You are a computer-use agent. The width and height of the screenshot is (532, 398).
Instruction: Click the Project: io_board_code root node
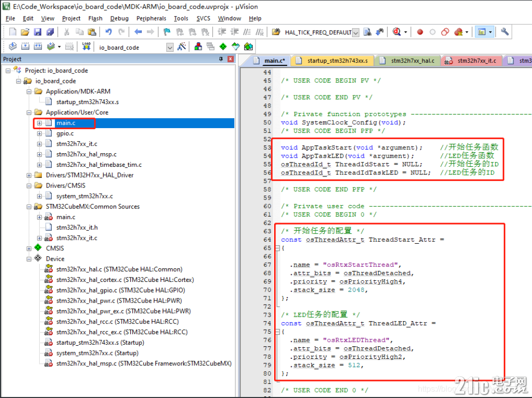[x=56, y=70]
